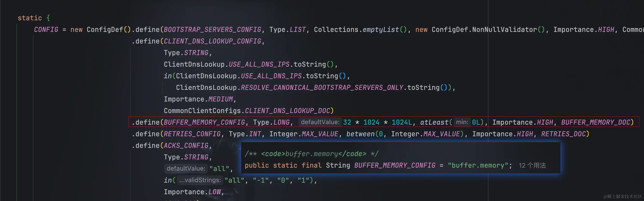Click CLIENT_DNS_LOOKUP_DOC reference
644x201 pixels.
(287, 111)
